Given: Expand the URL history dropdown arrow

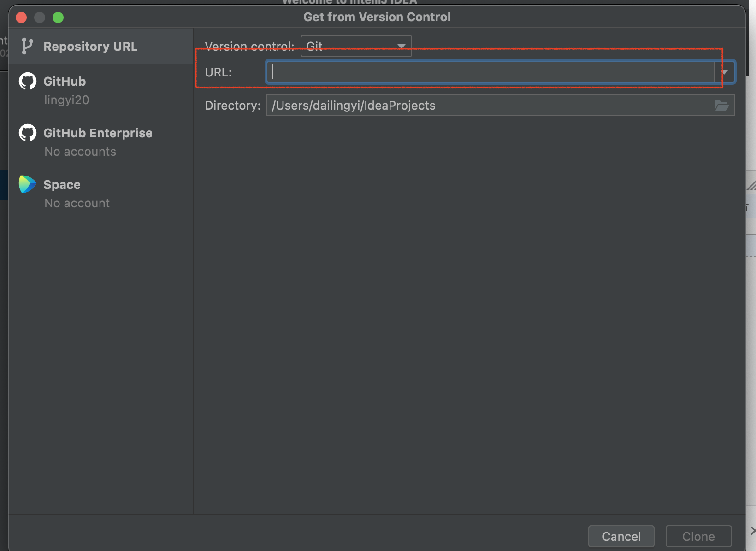Looking at the screenshot, I should tap(724, 72).
